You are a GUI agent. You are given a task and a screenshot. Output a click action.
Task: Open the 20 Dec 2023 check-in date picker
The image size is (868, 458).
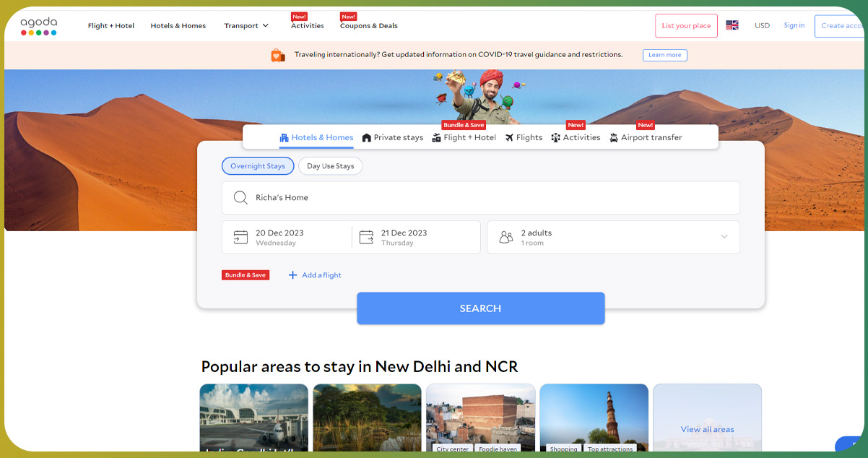pyautogui.click(x=287, y=237)
